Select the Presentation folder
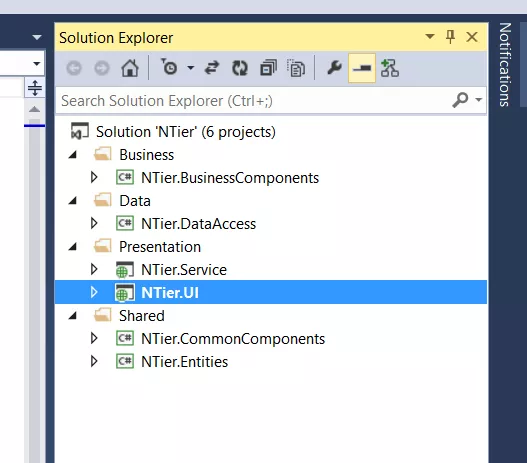 tap(160, 247)
